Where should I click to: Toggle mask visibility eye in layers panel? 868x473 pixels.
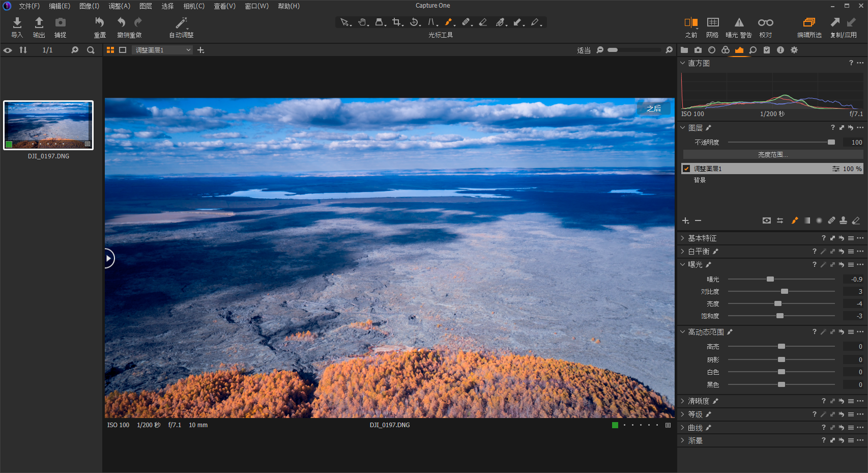[767, 220]
